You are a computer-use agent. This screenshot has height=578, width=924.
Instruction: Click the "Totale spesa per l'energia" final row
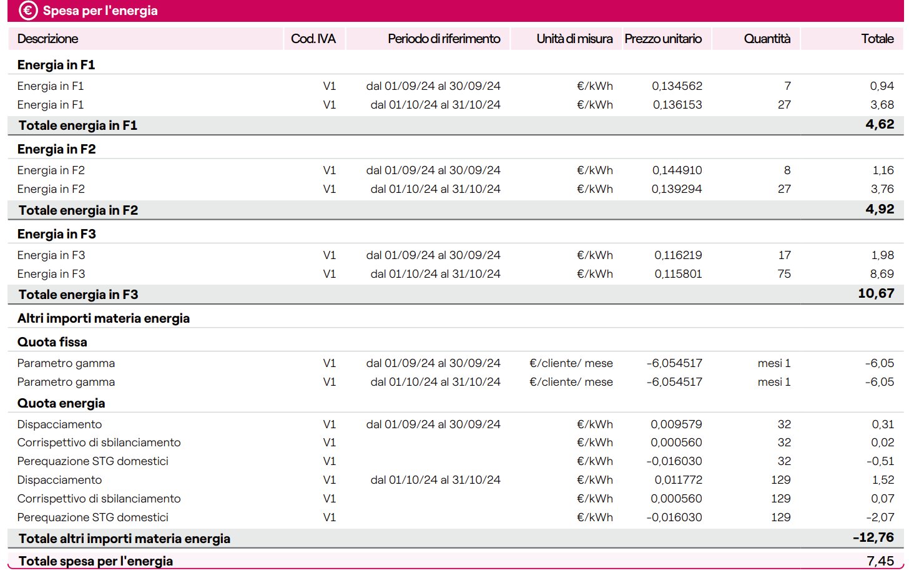(x=96, y=561)
